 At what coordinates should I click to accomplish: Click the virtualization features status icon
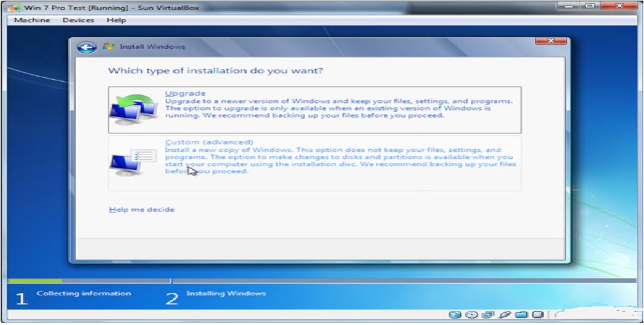(x=538, y=315)
